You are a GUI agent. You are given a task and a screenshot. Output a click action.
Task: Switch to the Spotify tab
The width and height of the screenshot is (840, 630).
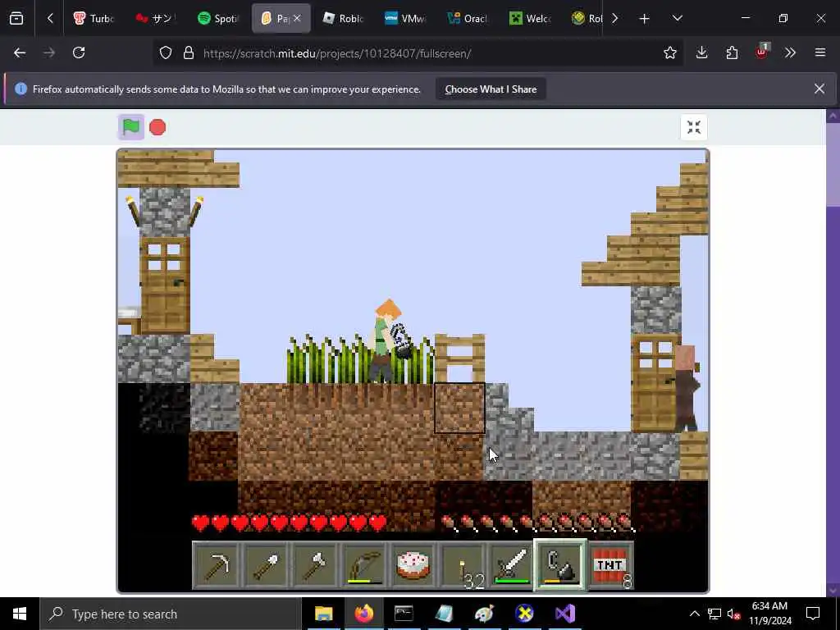(x=218, y=18)
